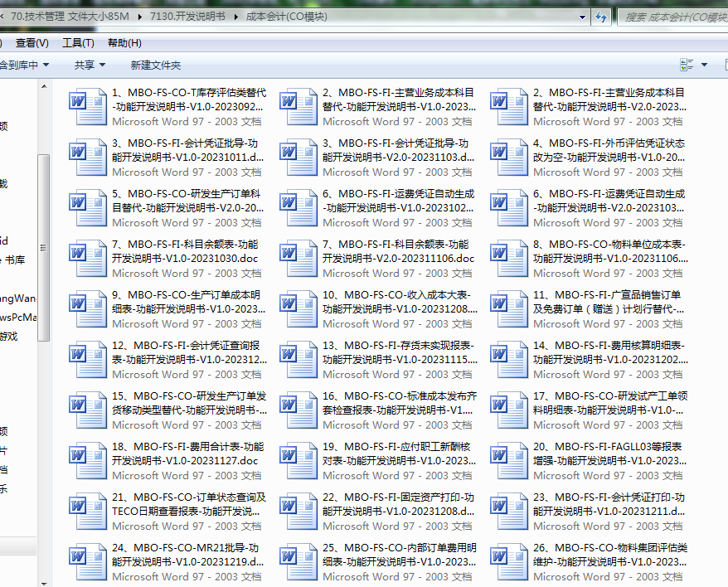Viewport: 728px width, 587px height.
Task: Open the 查看(V) menu
Action: tap(32, 43)
